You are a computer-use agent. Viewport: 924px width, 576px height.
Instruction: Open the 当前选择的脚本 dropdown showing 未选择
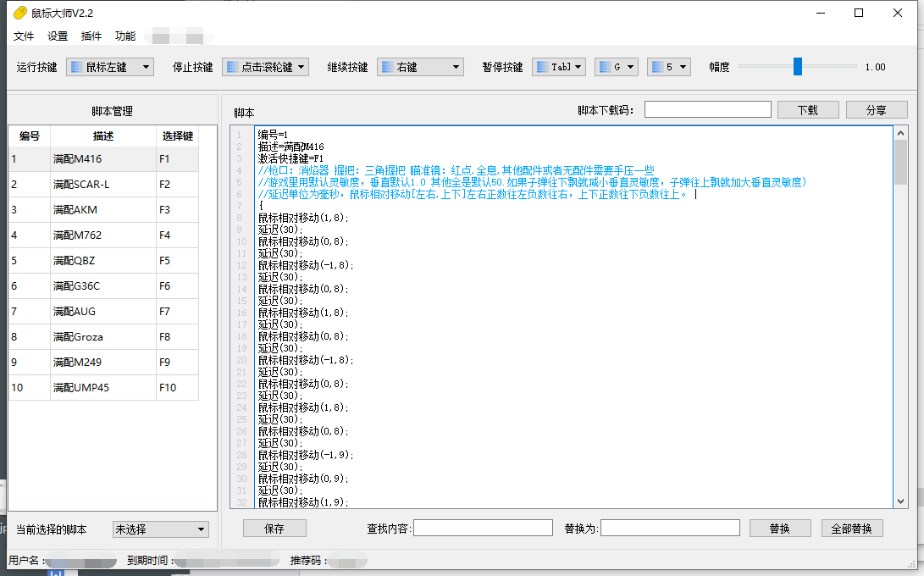[x=160, y=529]
